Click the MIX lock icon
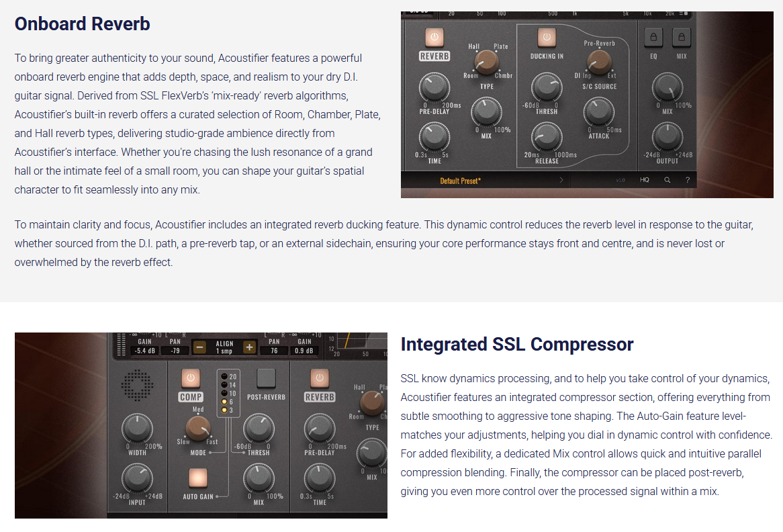The height and width of the screenshot is (532, 783). (x=681, y=37)
